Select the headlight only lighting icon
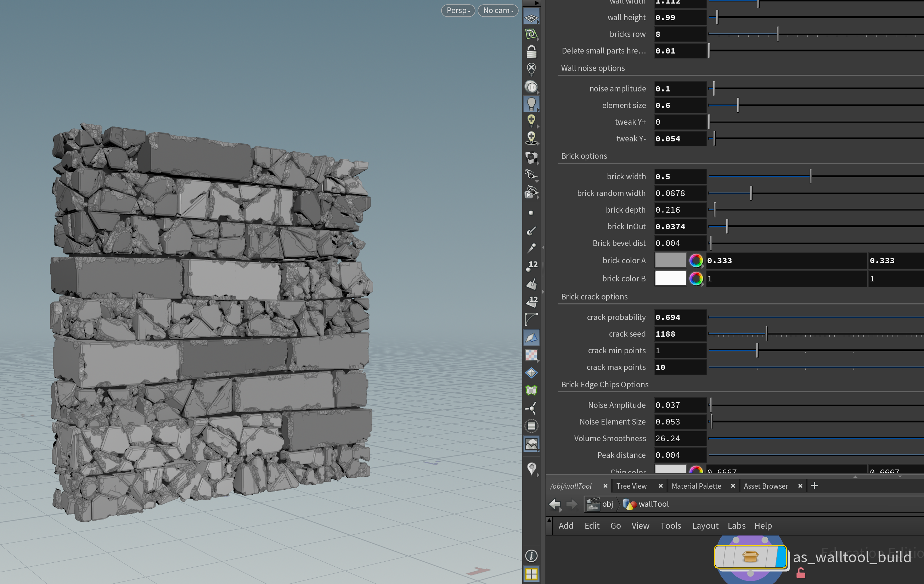 click(531, 87)
